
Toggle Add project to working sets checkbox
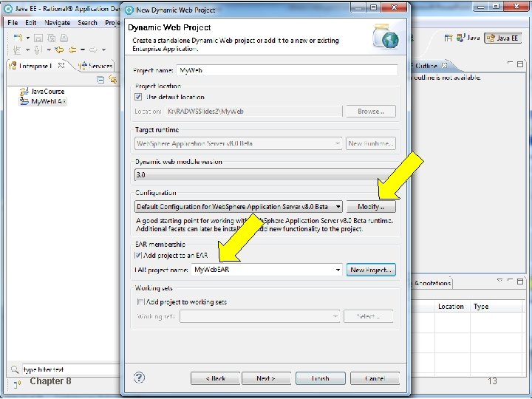coord(140,301)
